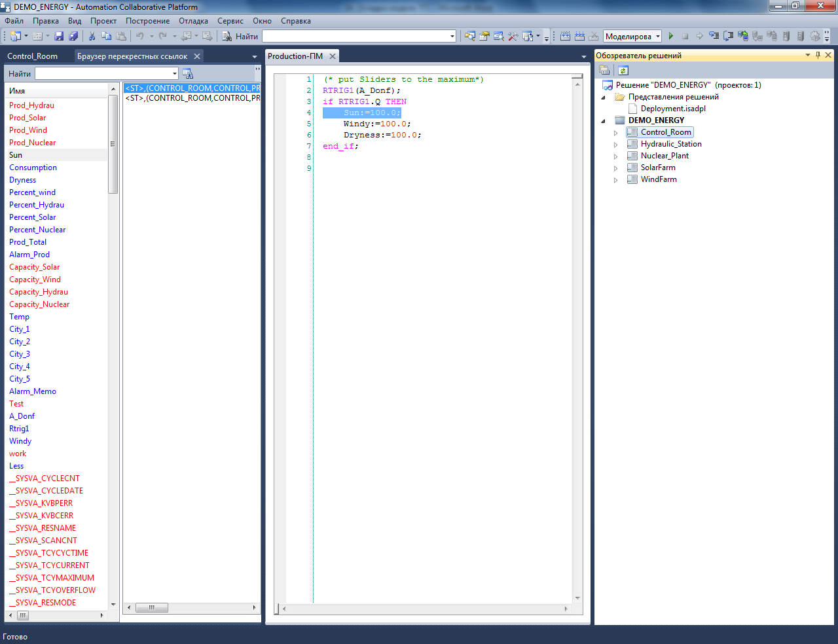Screen dimensions: 838x644
Task: Open the Properties window toolbar icon
Action: pyautogui.click(x=484, y=36)
